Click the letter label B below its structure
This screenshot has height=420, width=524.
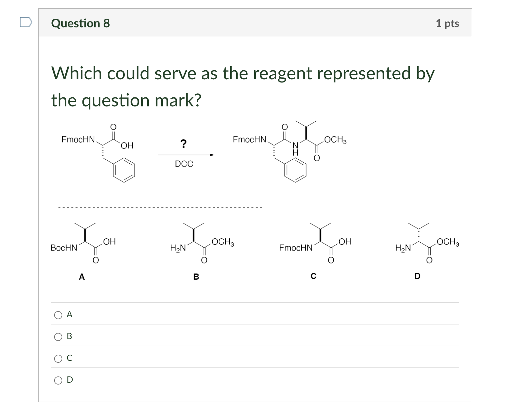pos(195,277)
